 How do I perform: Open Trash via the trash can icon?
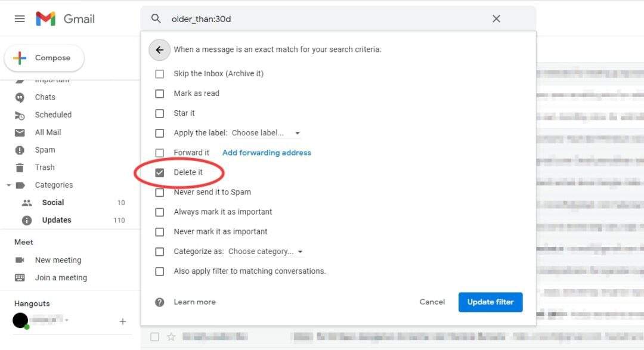[20, 168]
